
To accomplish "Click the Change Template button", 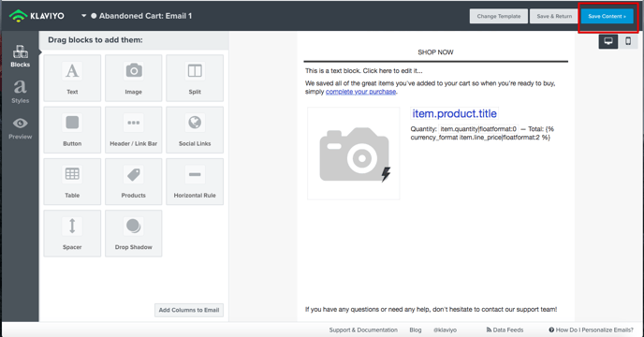I will pos(499,17).
